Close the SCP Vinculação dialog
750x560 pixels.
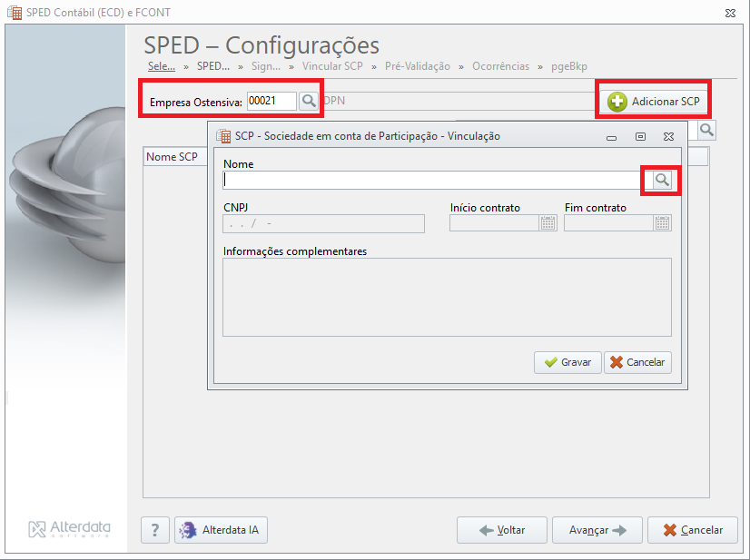pos(668,137)
